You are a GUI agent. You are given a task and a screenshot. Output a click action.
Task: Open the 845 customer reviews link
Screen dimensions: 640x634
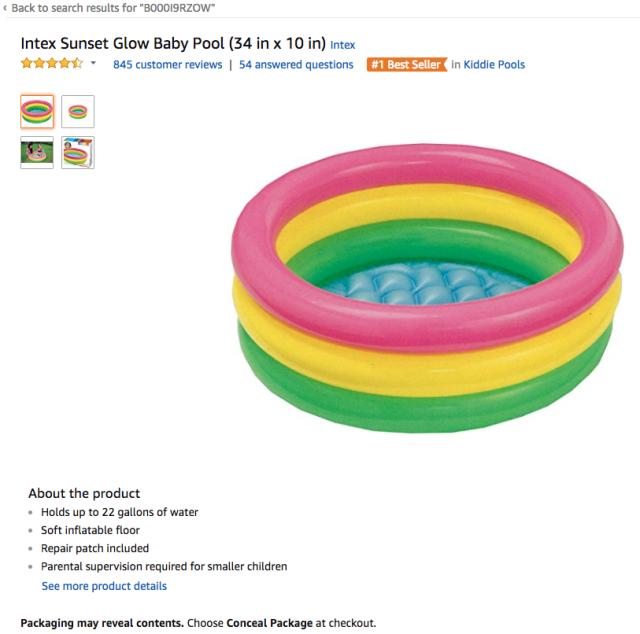166,65
